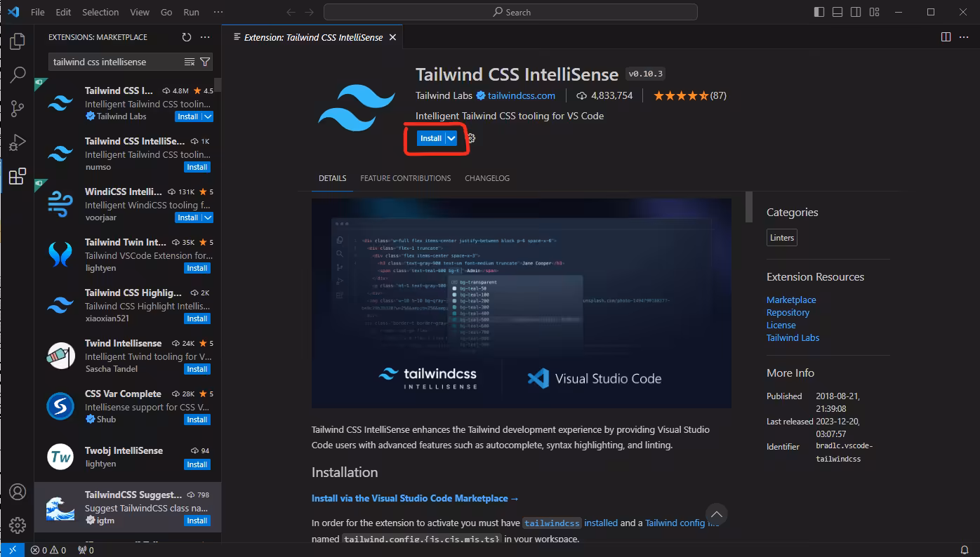The image size is (980, 557).
Task: Go back with the navigation arrow
Action: [x=291, y=12]
